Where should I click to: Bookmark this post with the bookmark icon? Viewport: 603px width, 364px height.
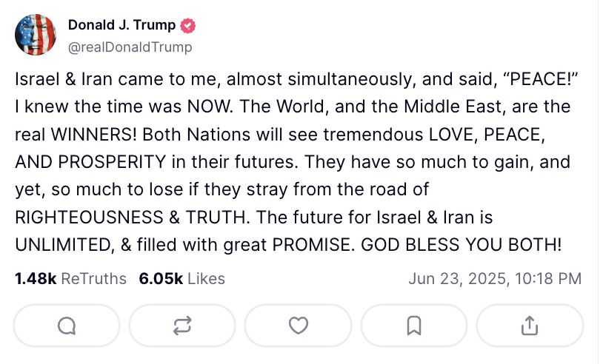click(x=414, y=326)
